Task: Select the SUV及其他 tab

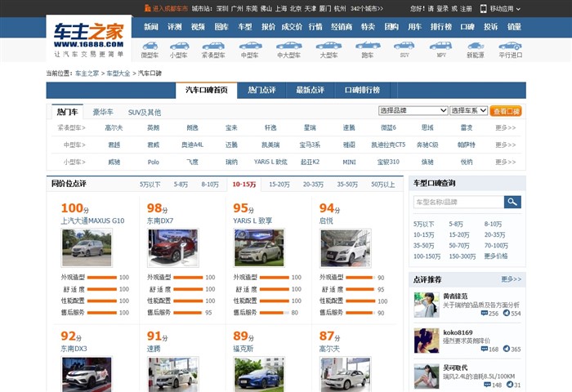Action: pos(145,113)
